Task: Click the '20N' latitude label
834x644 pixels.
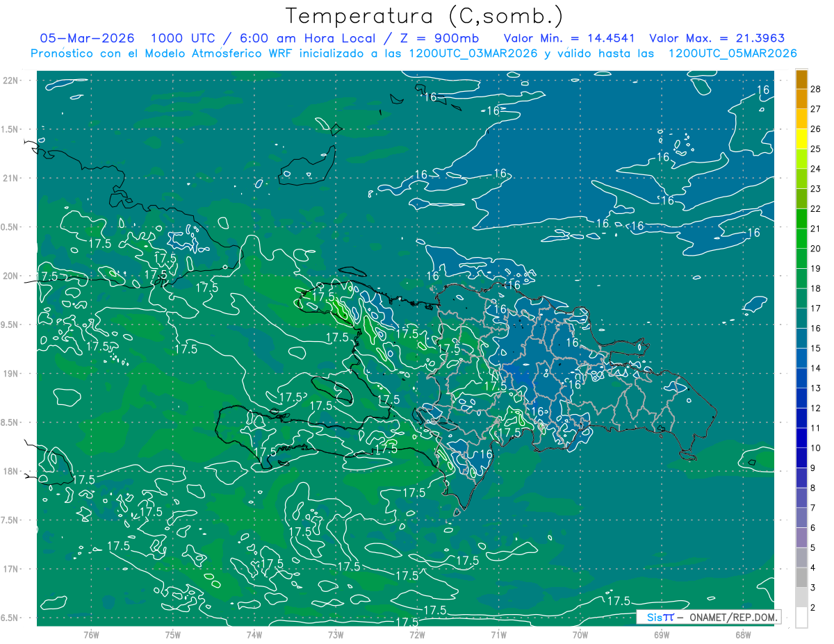Action: (x=10, y=276)
